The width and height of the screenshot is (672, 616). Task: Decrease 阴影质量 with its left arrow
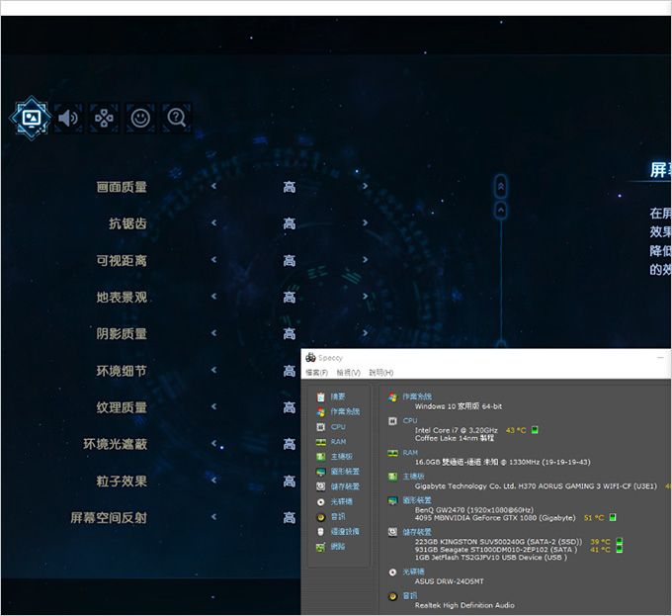coord(213,333)
